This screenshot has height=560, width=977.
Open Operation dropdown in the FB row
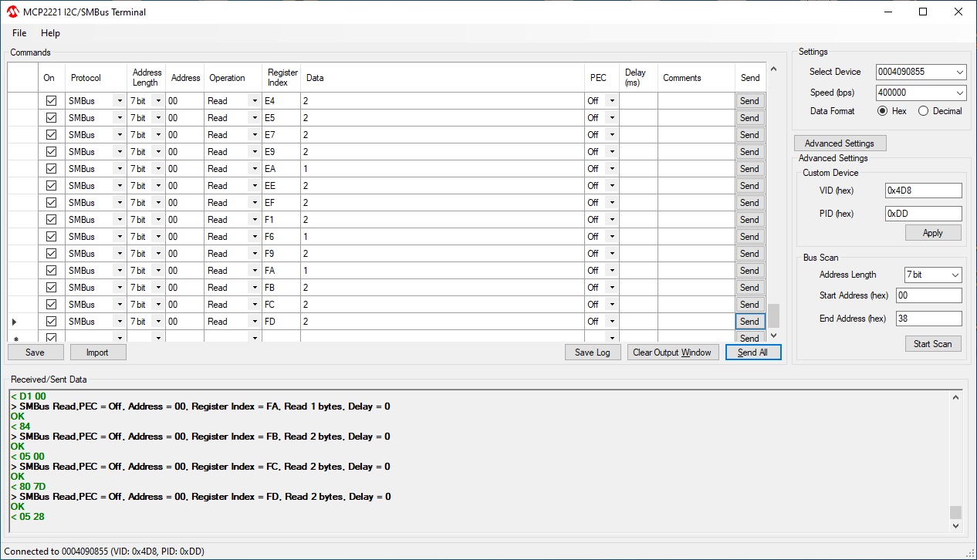point(254,288)
